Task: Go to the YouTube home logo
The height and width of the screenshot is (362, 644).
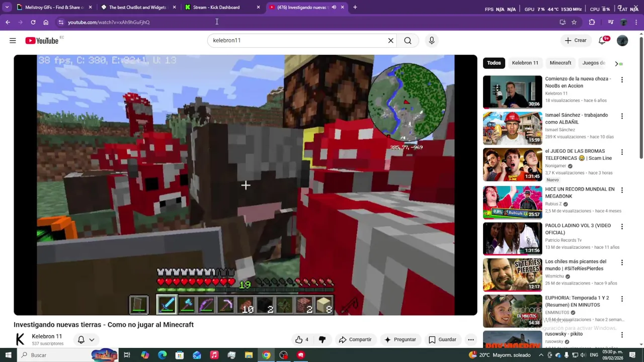Action: tap(42, 41)
